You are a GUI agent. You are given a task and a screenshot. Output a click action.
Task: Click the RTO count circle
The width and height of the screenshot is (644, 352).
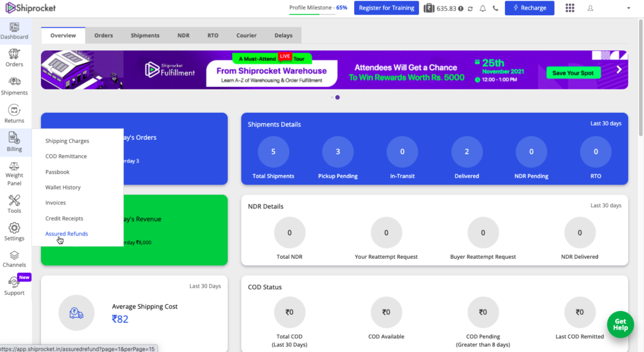coord(596,152)
